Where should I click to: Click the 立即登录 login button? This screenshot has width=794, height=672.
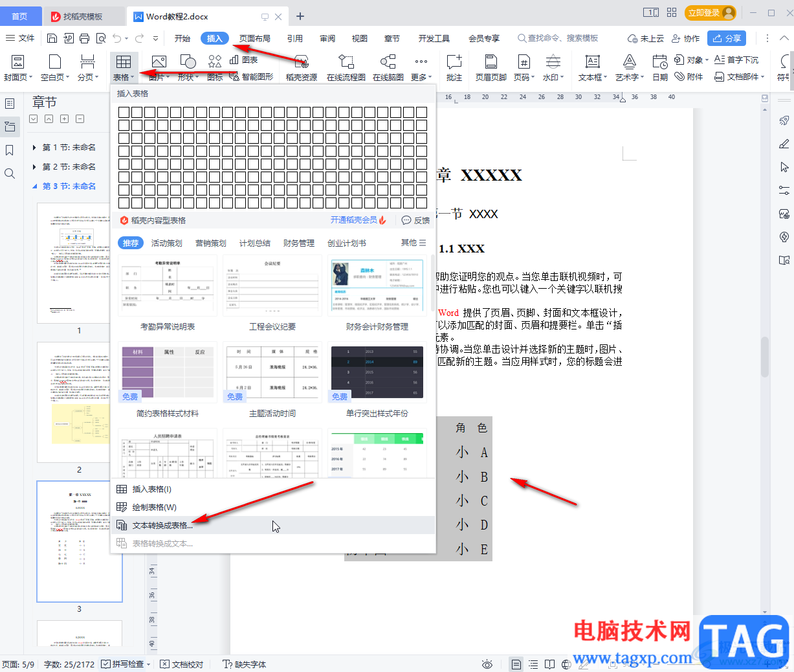tap(711, 13)
